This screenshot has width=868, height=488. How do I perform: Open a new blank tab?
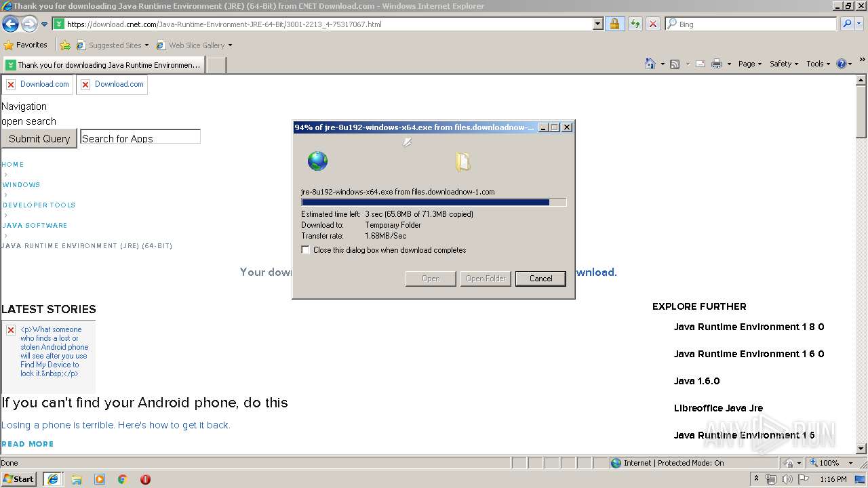click(x=216, y=65)
